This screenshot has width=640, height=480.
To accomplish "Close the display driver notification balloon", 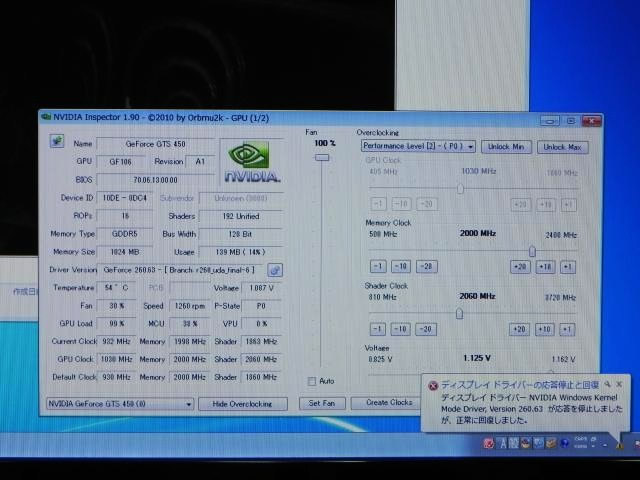I will pyautogui.click(x=619, y=384).
